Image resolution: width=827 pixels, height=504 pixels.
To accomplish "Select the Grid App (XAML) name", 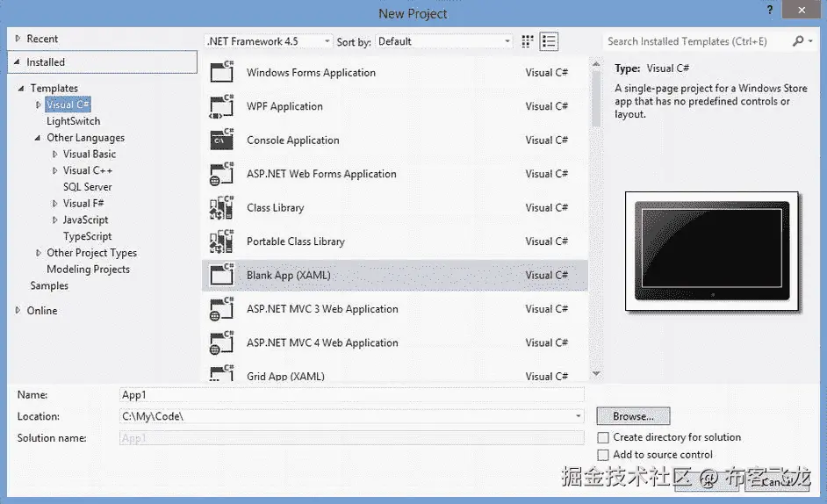I will coord(285,377).
